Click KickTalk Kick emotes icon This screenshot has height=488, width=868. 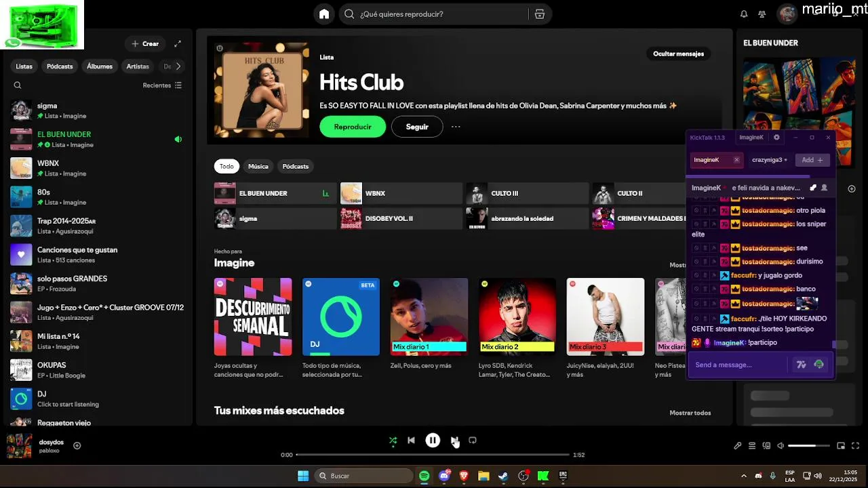(x=818, y=365)
